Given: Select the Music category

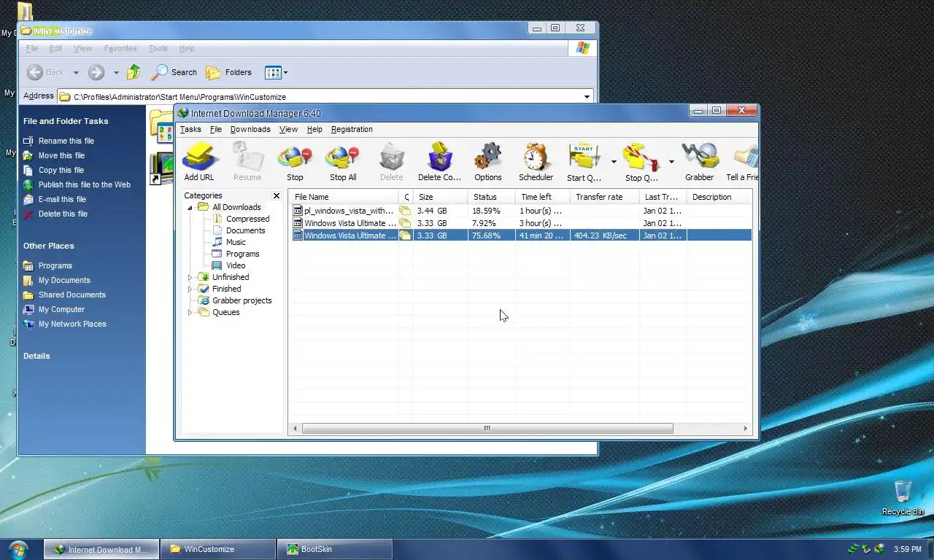Looking at the screenshot, I should (236, 242).
